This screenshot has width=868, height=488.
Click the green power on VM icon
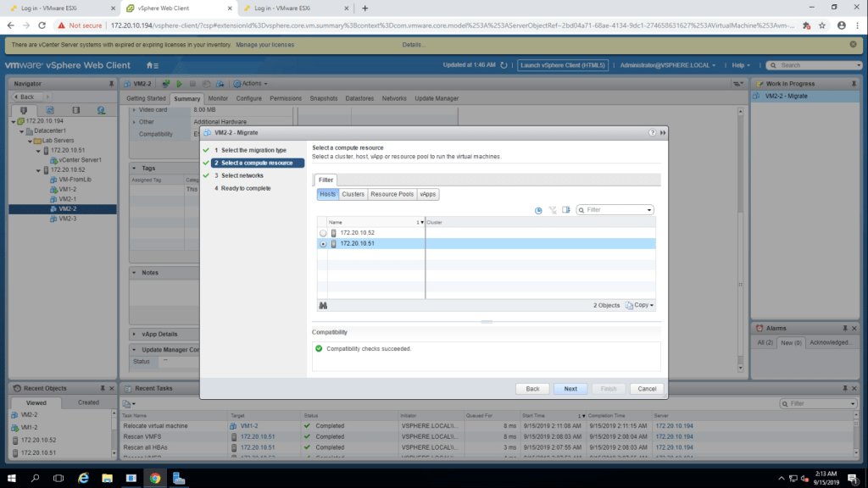pyautogui.click(x=180, y=84)
